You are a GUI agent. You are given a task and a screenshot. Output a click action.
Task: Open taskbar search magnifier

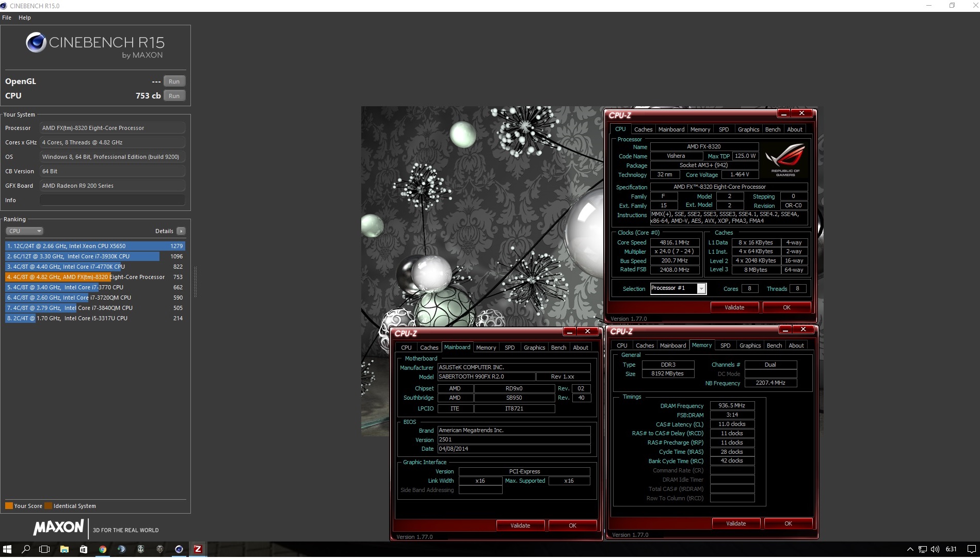click(x=26, y=549)
